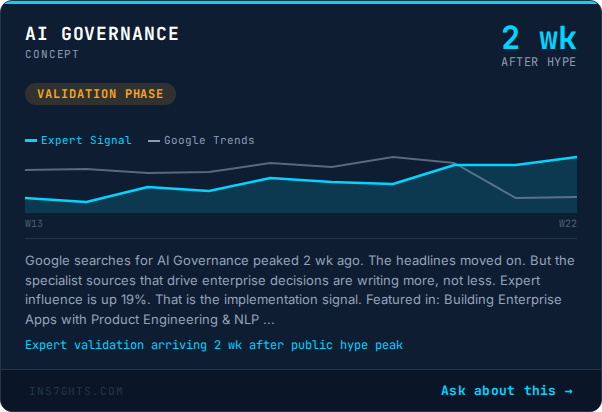Image resolution: width=602 pixels, height=412 pixels.
Task: Click the W13 axis label
Action: pos(34,223)
